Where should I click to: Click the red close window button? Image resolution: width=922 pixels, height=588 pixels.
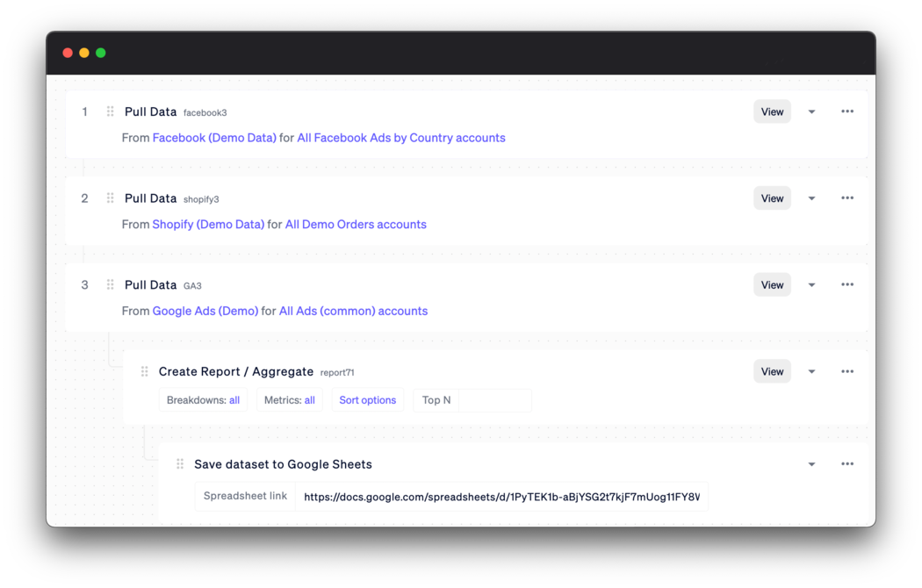(68, 53)
